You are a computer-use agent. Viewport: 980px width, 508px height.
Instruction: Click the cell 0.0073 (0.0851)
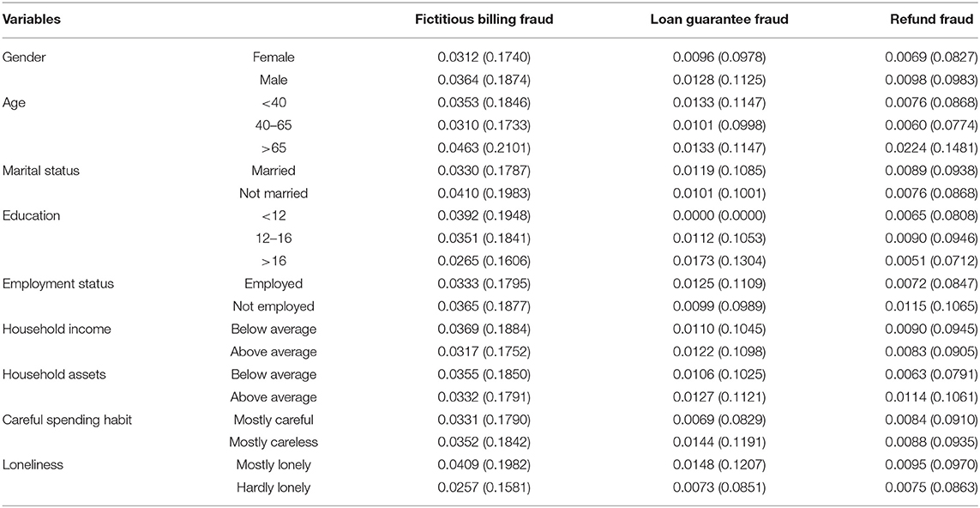tap(718, 487)
